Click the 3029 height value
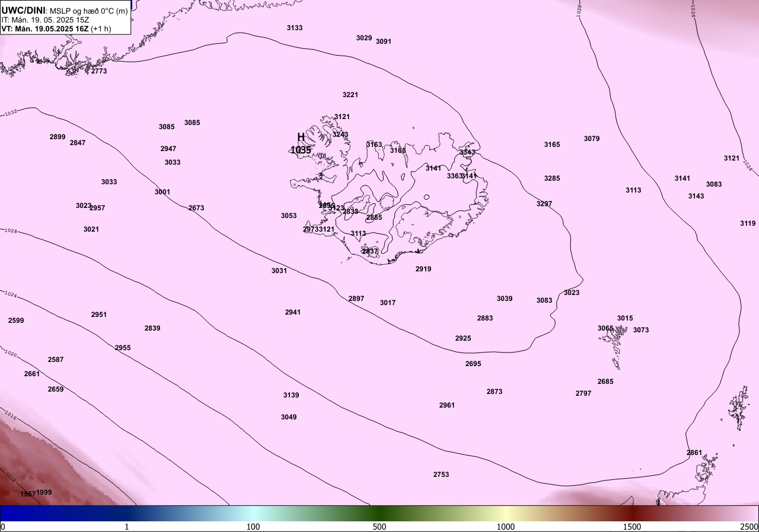This screenshot has height=532, width=759. pos(364,38)
